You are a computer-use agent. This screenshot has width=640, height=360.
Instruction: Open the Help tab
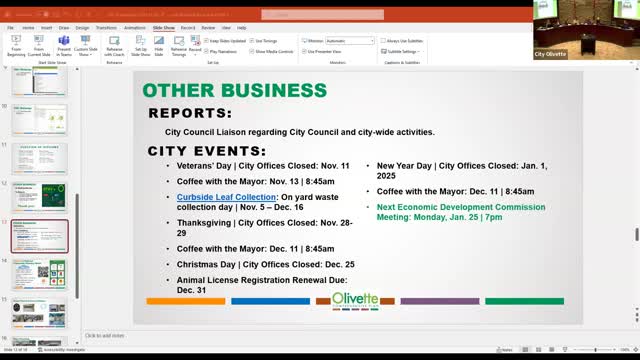242,28
